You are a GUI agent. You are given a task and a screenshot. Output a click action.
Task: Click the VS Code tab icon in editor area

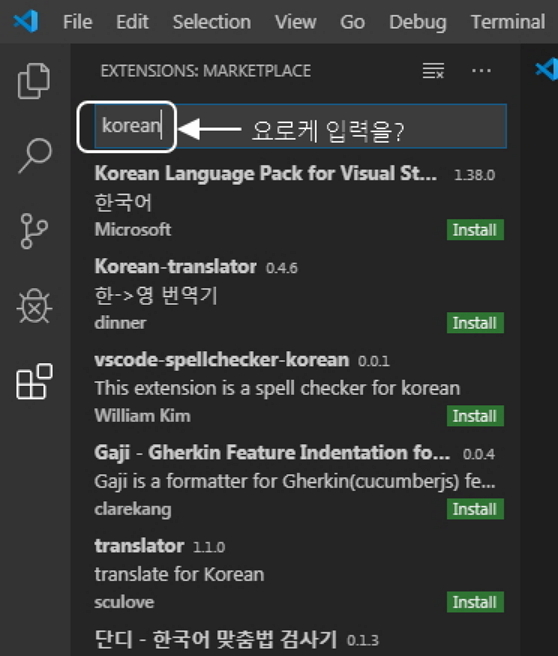pos(547,69)
